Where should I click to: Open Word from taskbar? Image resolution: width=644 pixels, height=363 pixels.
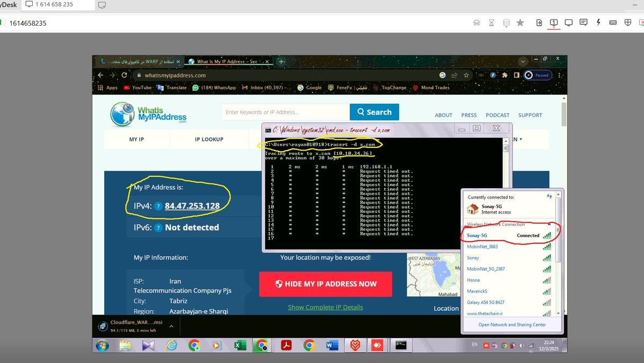pos(332,345)
